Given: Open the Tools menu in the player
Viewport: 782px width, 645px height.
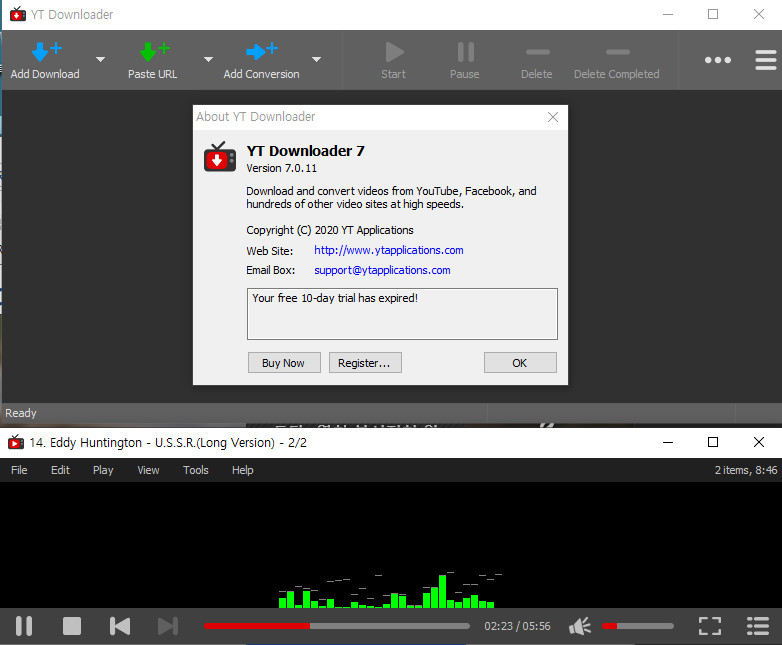Looking at the screenshot, I should [196, 470].
